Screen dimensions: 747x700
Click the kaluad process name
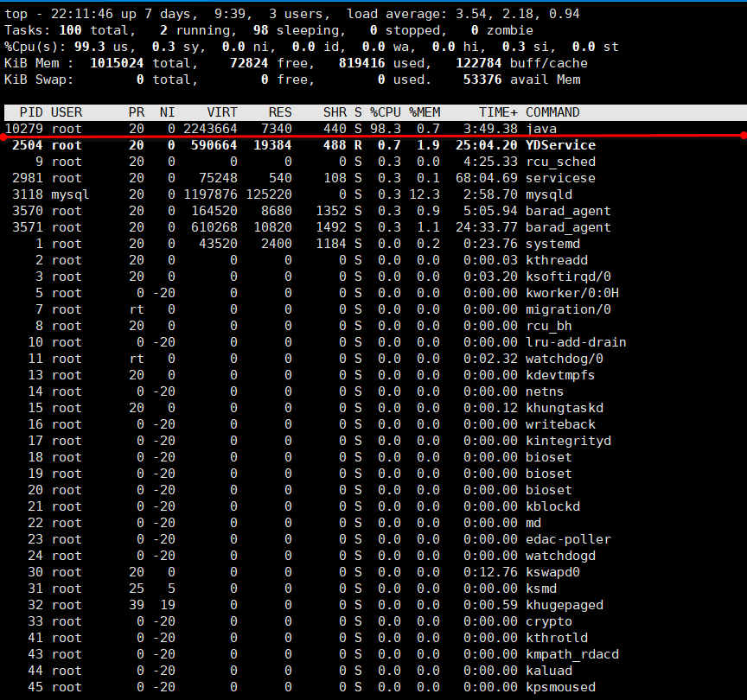(x=549, y=671)
